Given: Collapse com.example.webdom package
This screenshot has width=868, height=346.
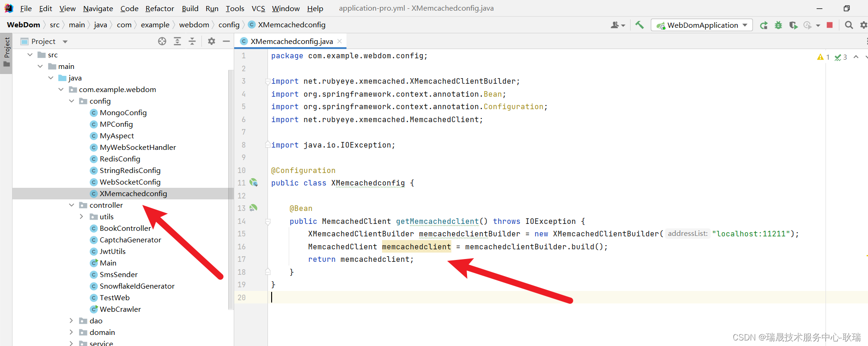Looking at the screenshot, I should pos(61,89).
